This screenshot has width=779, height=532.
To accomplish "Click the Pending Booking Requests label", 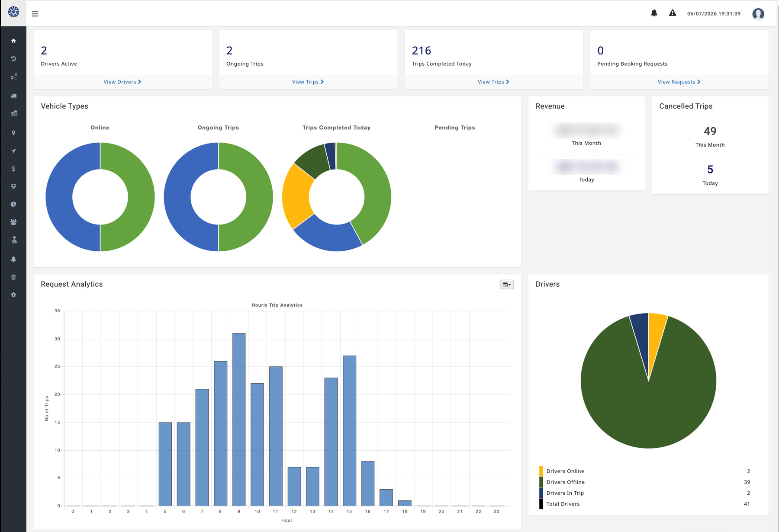I will point(632,64).
